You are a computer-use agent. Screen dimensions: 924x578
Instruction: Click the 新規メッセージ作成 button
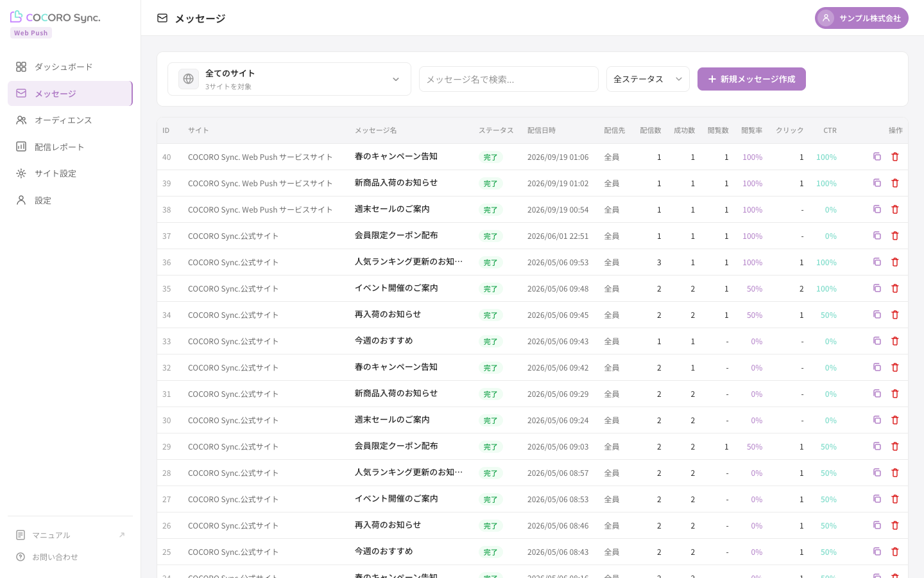(751, 79)
